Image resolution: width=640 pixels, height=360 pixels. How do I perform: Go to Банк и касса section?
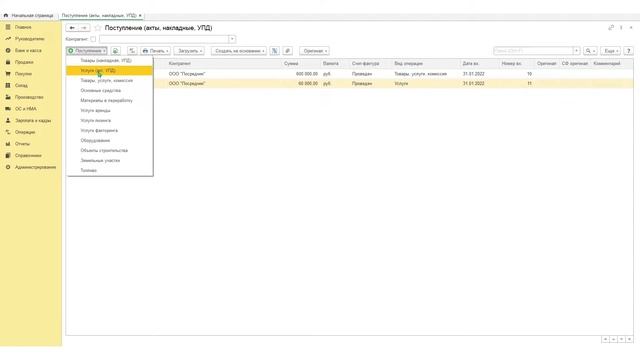pyautogui.click(x=28, y=50)
